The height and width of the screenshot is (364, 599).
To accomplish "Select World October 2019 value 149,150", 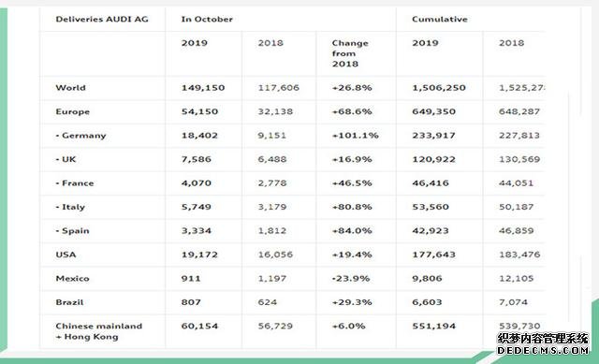I will [203, 87].
